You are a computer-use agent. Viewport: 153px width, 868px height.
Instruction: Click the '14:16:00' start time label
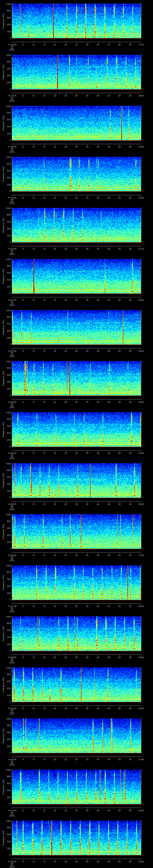click(x=12, y=44)
